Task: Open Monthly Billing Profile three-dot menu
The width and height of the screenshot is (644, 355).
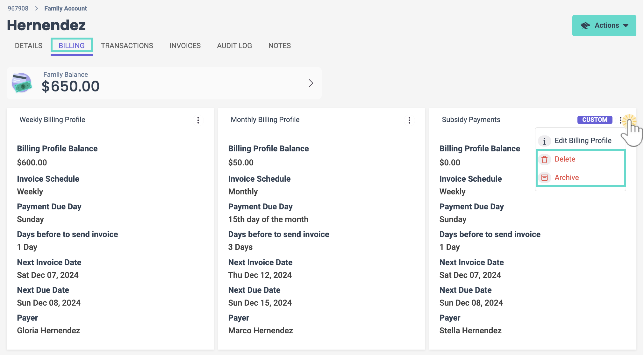Action: click(x=409, y=120)
